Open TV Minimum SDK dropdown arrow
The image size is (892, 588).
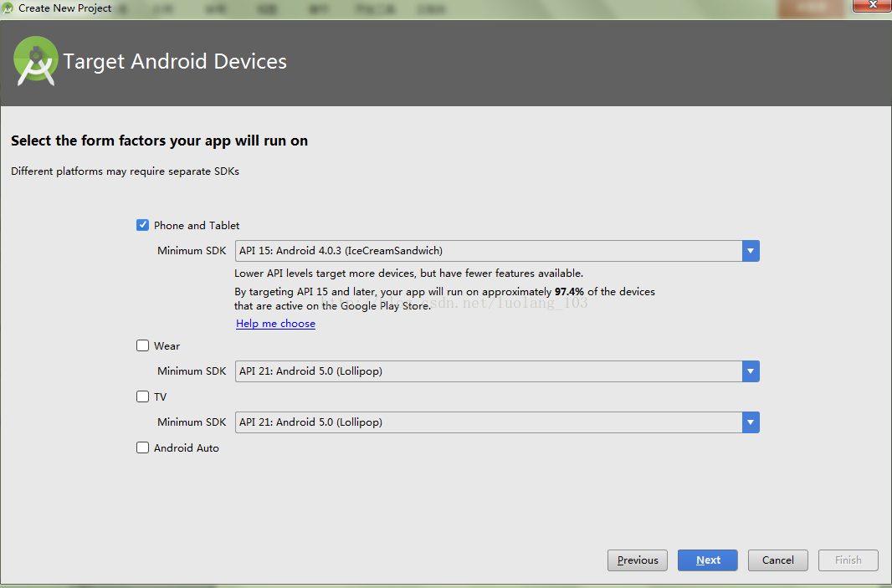751,422
